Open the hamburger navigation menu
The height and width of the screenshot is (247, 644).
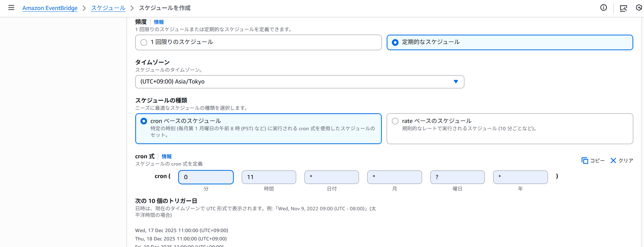point(11,8)
